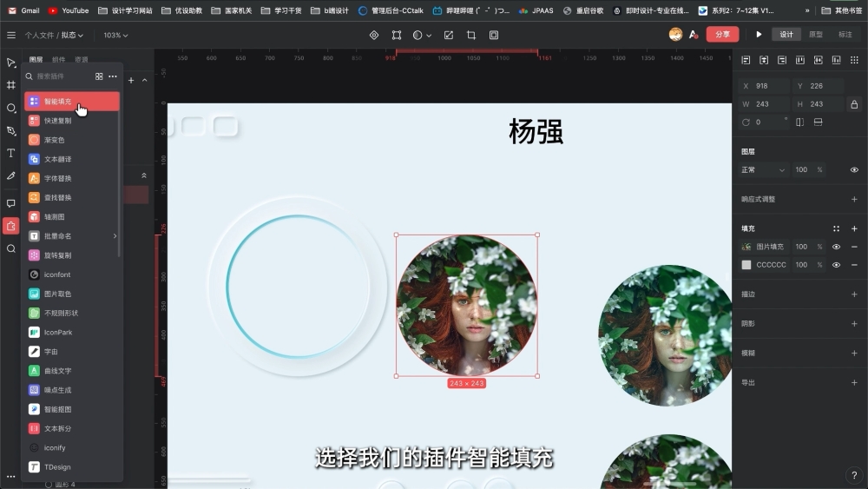The width and height of the screenshot is (868, 489).
Task: Click the plugin grid view icon
Action: [99, 76]
